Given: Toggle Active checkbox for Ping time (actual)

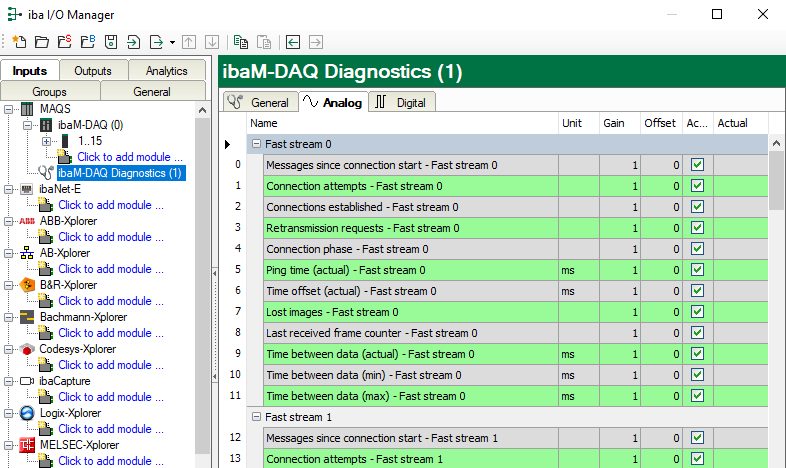Looking at the screenshot, I should coord(698,270).
